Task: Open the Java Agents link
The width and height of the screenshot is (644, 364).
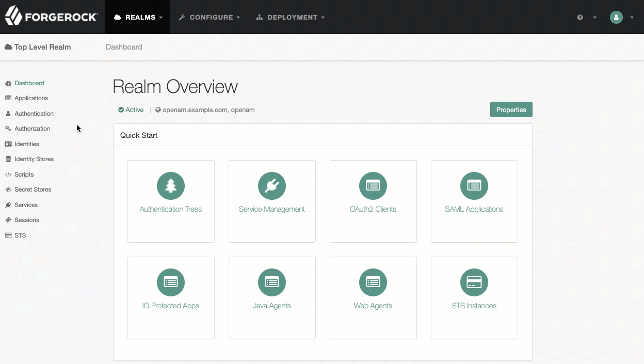Action: [x=272, y=306]
